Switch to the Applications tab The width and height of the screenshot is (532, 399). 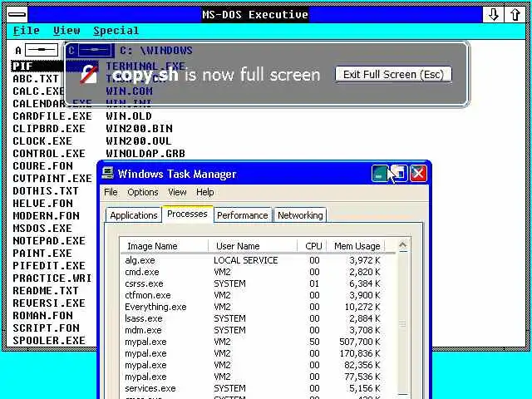pos(134,215)
